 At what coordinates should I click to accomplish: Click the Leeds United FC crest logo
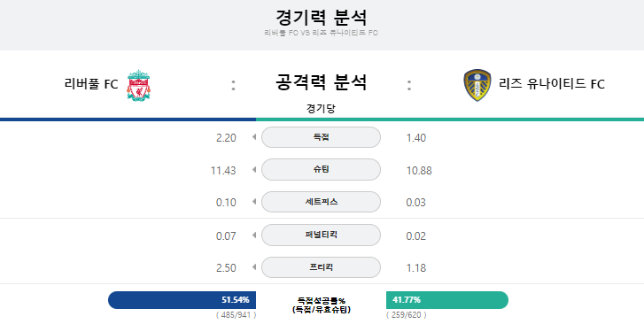[477, 85]
